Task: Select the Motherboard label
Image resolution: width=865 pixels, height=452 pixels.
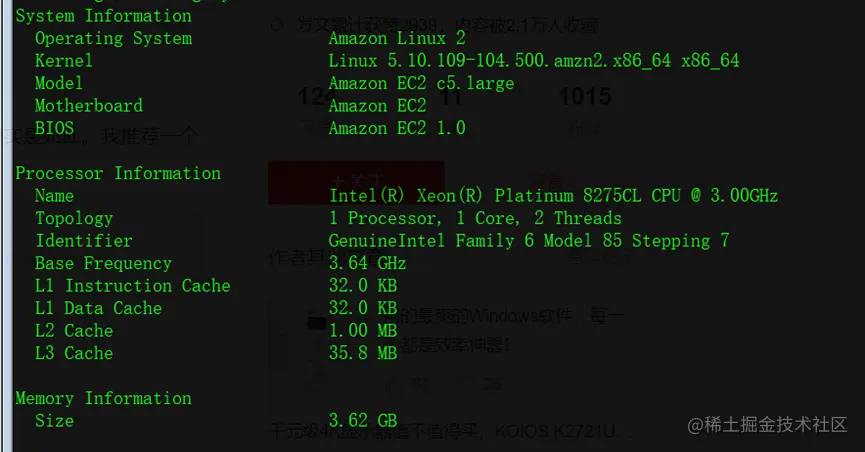Action: pyautogui.click(x=89, y=105)
